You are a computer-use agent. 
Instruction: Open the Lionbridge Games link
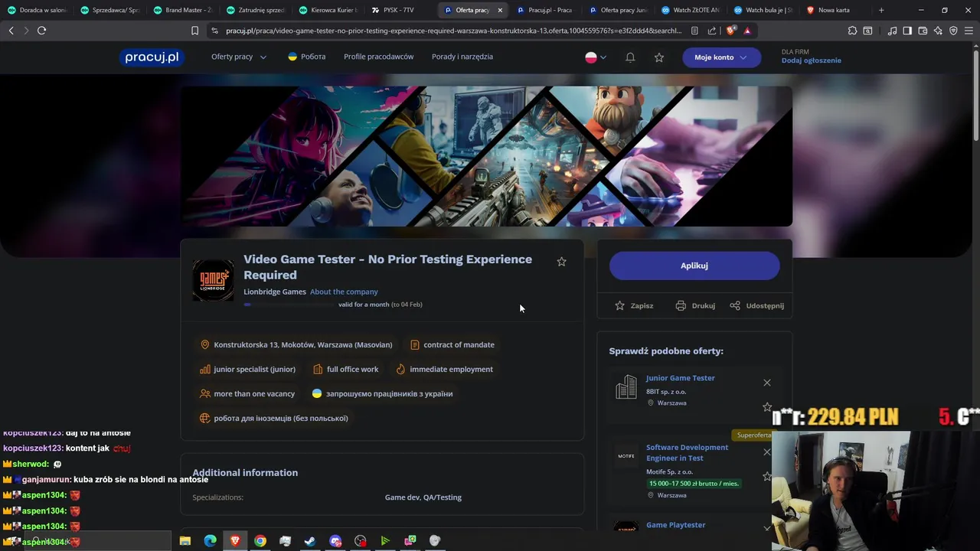(275, 292)
